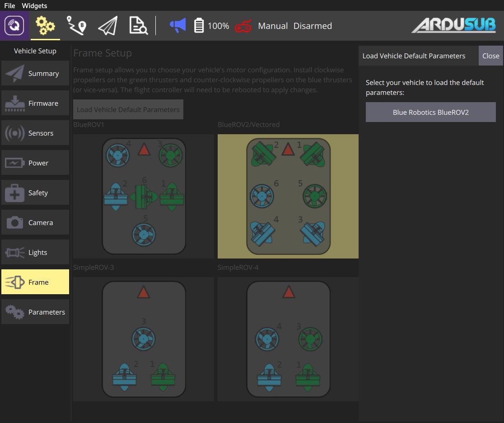The width and height of the screenshot is (504, 423).
Task: Click the Disarmed arming status
Action: (313, 26)
